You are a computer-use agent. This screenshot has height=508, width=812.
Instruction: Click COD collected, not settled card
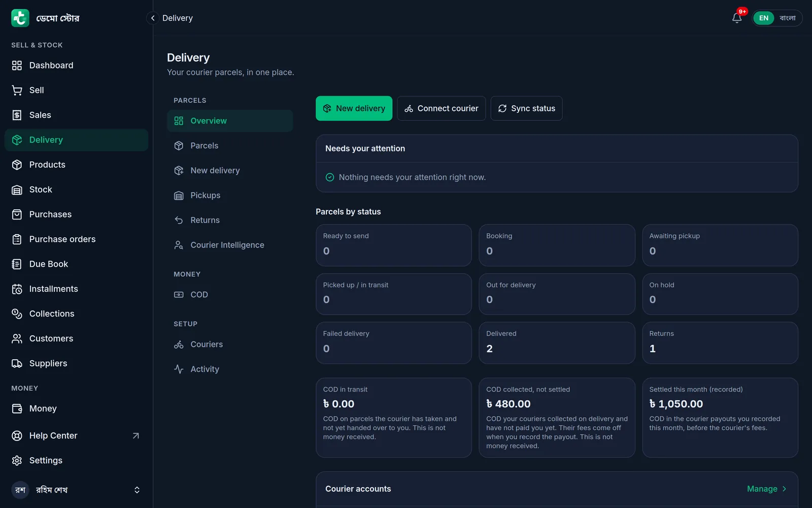click(x=557, y=418)
